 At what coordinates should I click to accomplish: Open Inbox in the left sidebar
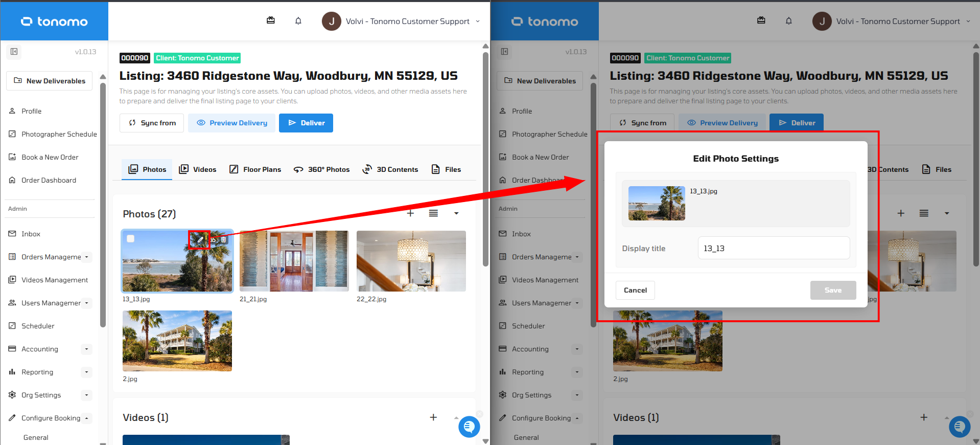(x=31, y=234)
